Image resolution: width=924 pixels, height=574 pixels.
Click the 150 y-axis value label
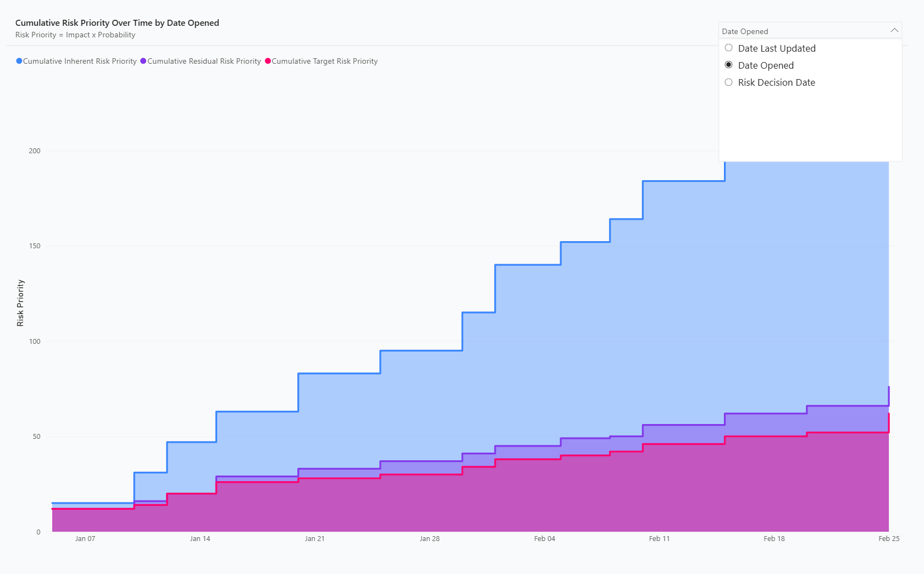point(35,246)
